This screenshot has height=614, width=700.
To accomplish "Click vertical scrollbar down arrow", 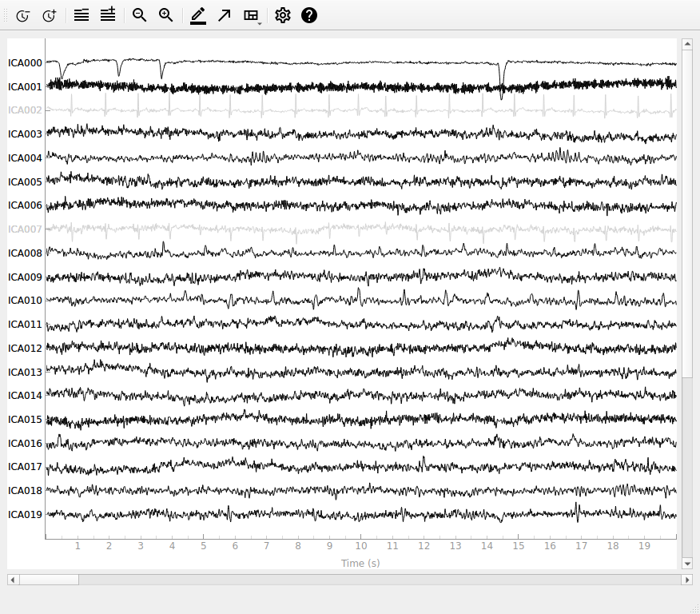I will click(x=687, y=564).
